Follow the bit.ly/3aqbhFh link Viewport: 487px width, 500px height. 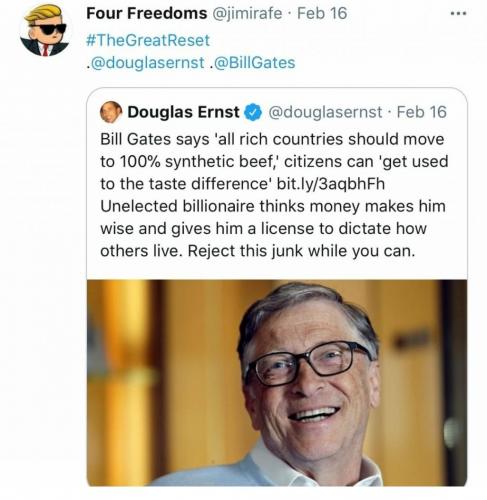pyautogui.click(x=331, y=184)
